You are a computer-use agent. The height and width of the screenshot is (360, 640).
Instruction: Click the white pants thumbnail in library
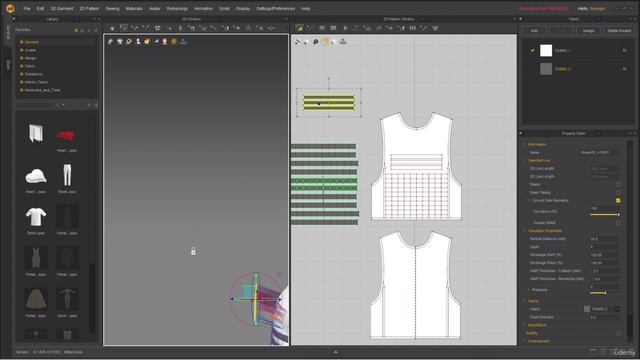click(67, 176)
